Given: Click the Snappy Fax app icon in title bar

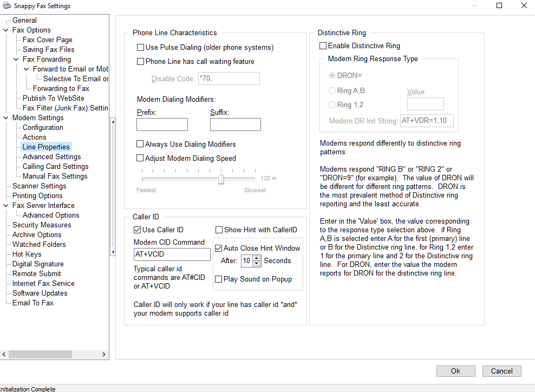Looking at the screenshot, I should coord(6,5).
